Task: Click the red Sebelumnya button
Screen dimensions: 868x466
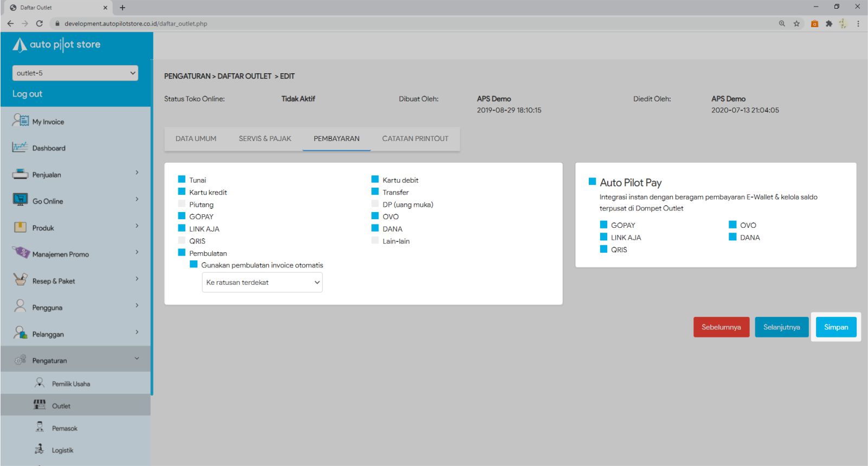Action: (x=721, y=327)
